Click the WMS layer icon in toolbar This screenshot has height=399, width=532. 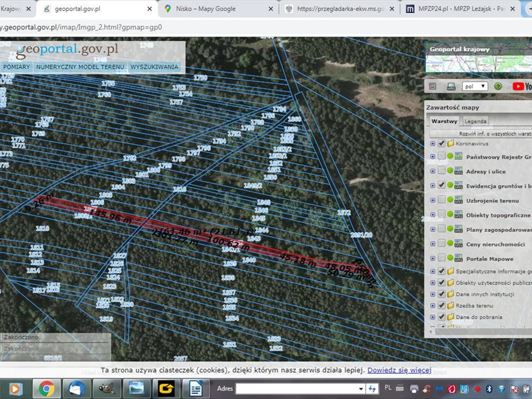451,86
